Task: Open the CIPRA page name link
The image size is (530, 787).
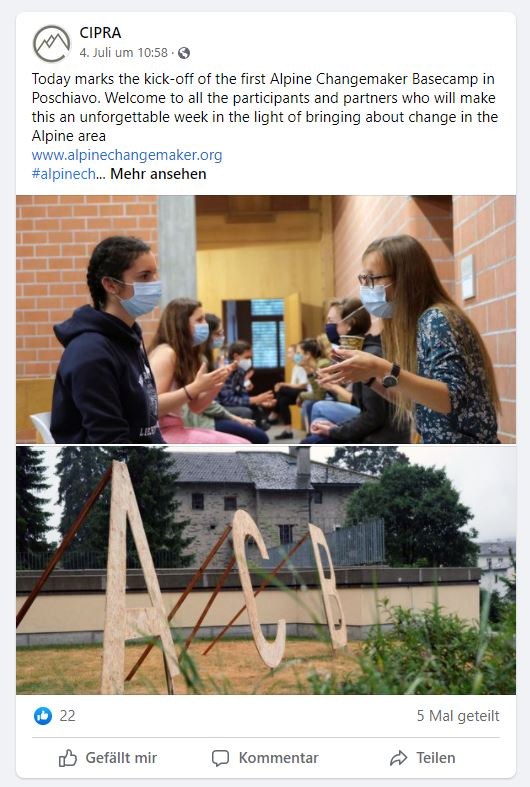Action: [100, 33]
